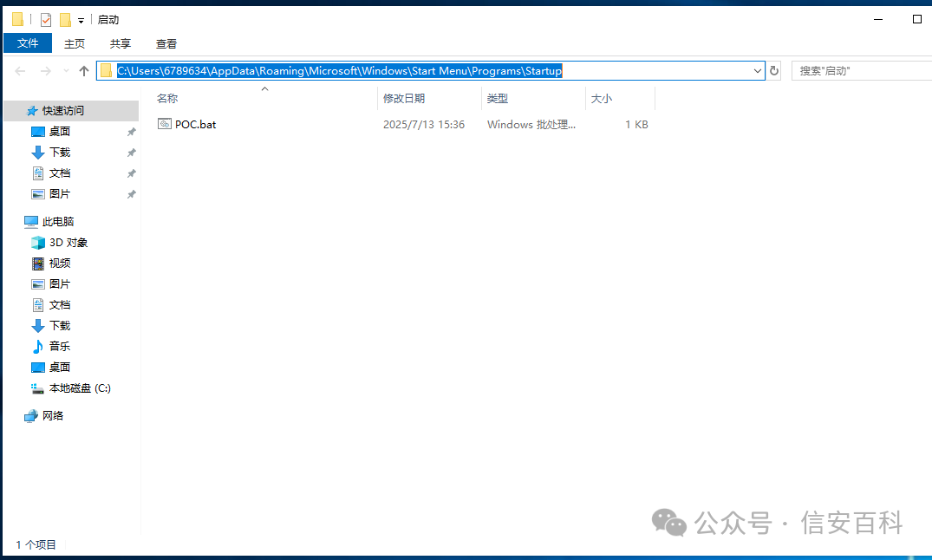Unpin 下载 from quick access
The image size is (932, 560).
(131, 152)
